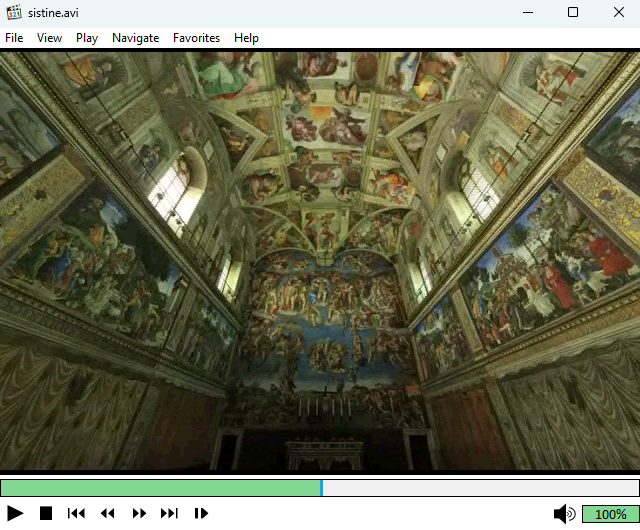Click the green seek bar progress
Screen dimensions: 640x530
tap(161, 488)
